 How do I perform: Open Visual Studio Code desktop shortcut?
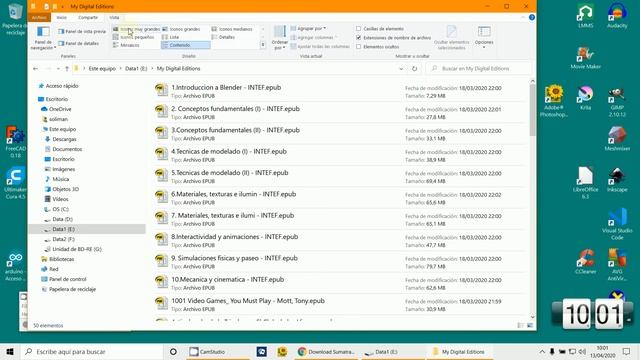pos(617,224)
